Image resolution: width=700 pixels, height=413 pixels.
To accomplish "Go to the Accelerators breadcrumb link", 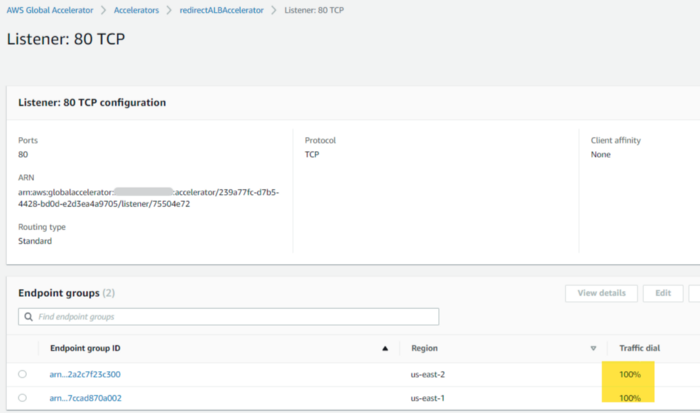I will point(136,10).
